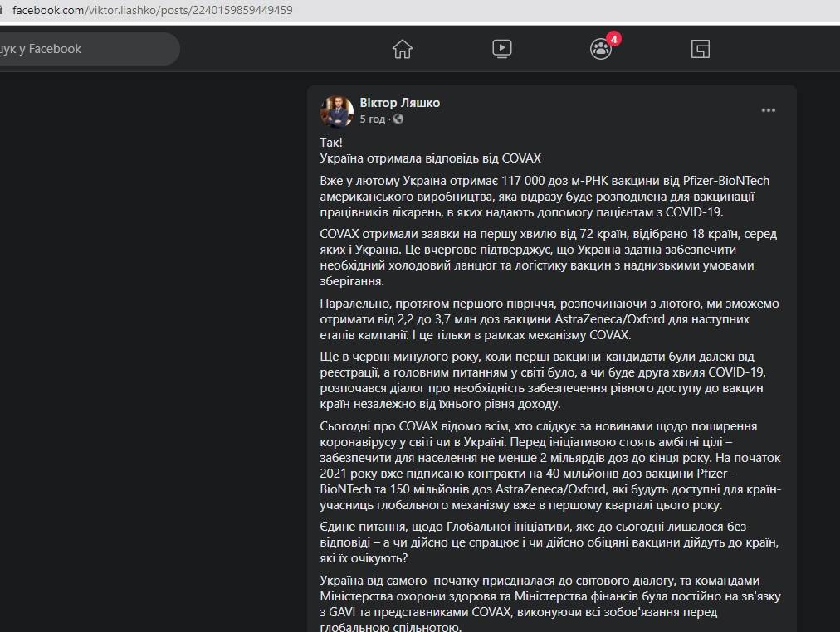The width and height of the screenshot is (840, 632).
Task: Open Groups icon with 4 notifications
Action: [601, 49]
